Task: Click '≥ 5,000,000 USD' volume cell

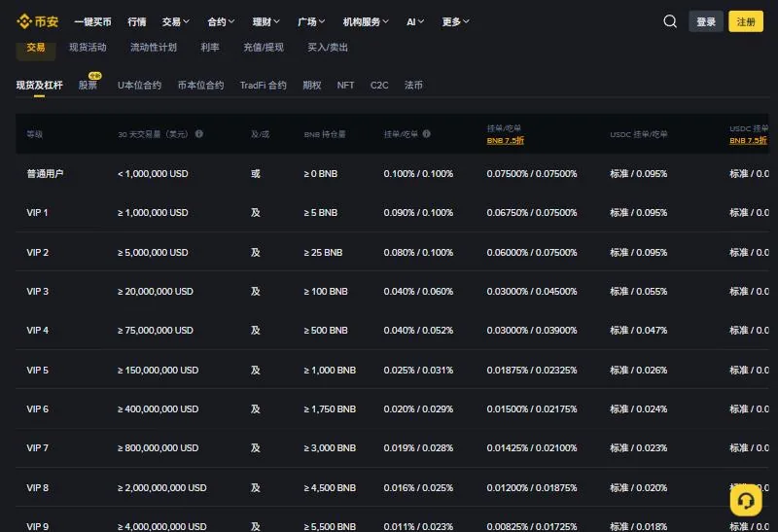Action: pos(153,253)
